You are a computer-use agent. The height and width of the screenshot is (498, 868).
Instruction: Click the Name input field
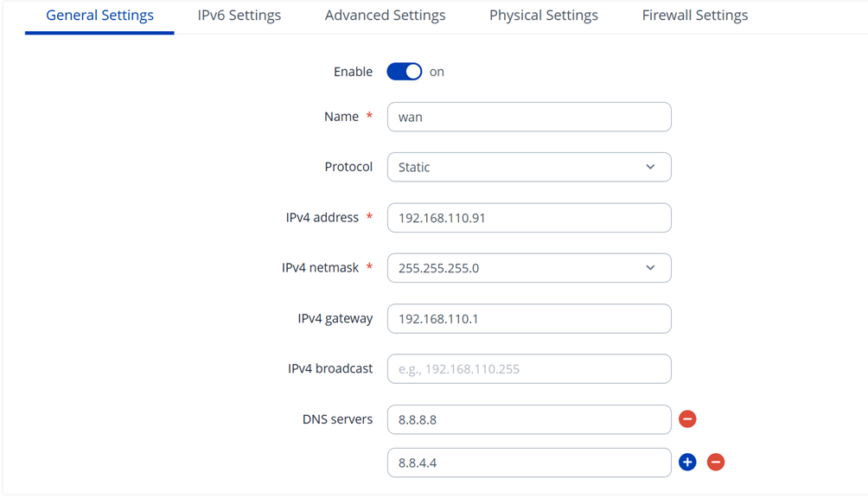(x=528, y=117)
